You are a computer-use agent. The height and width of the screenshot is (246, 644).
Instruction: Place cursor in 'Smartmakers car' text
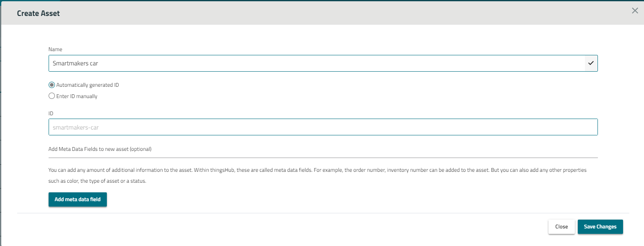75,63
